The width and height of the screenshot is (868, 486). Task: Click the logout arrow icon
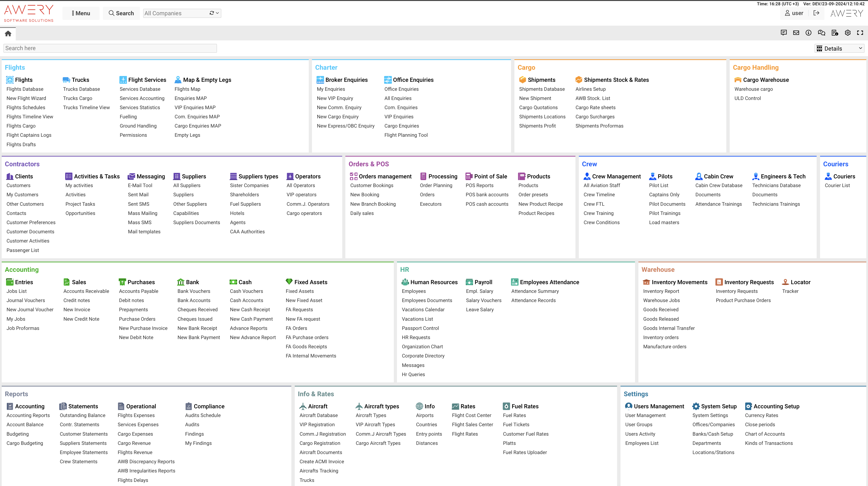[x=816, y=13]
